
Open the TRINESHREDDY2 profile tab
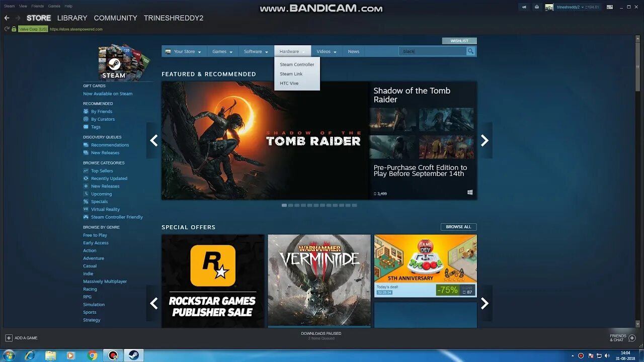[x=174, y=18]
